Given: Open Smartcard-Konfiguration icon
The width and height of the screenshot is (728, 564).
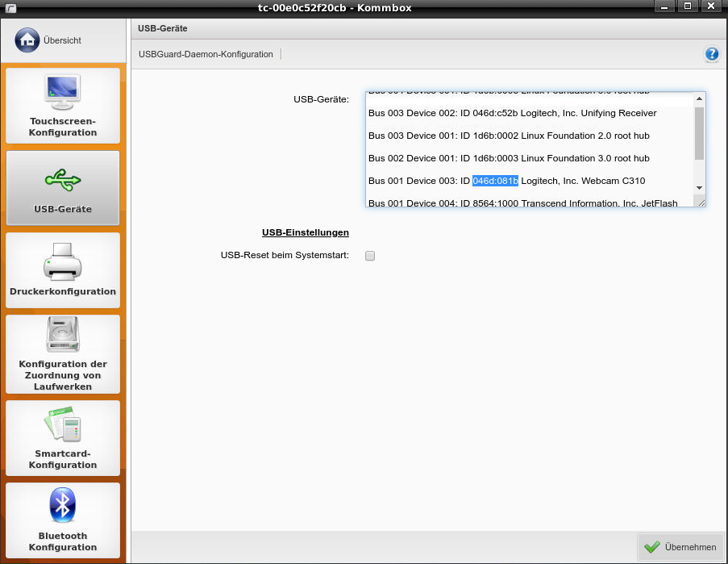Looking at the screenshot, I should point(63,425).
